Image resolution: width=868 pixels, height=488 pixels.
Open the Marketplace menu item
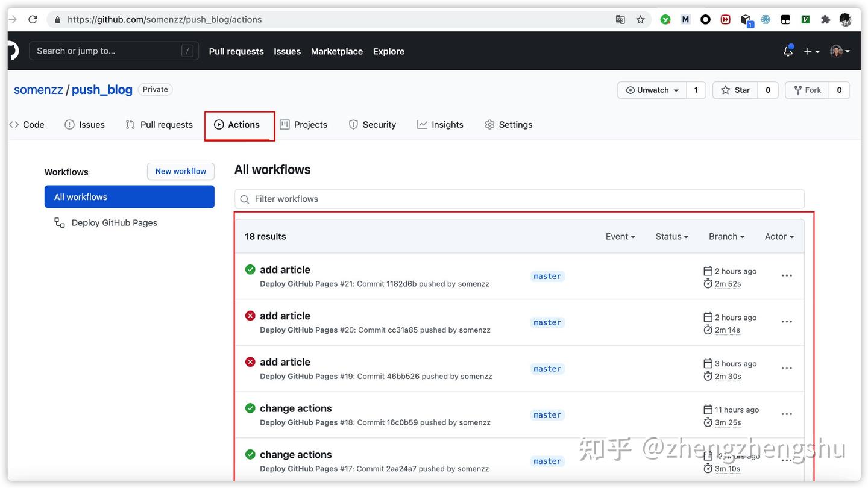336,51
